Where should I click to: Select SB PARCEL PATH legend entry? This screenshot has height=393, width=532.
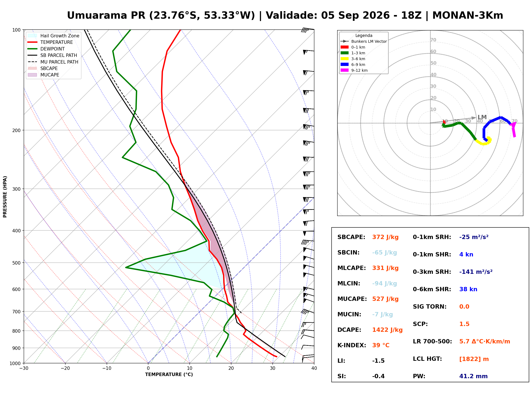(x=52, y=55)
